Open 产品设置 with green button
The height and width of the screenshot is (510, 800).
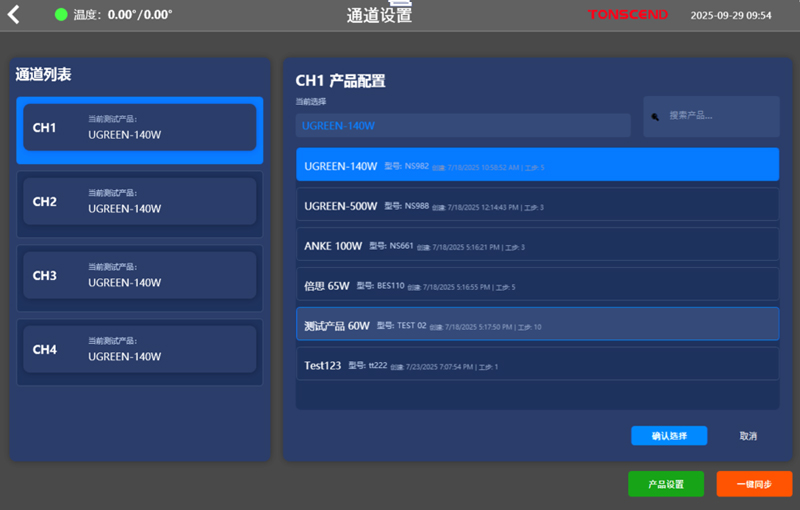[665, 484]
